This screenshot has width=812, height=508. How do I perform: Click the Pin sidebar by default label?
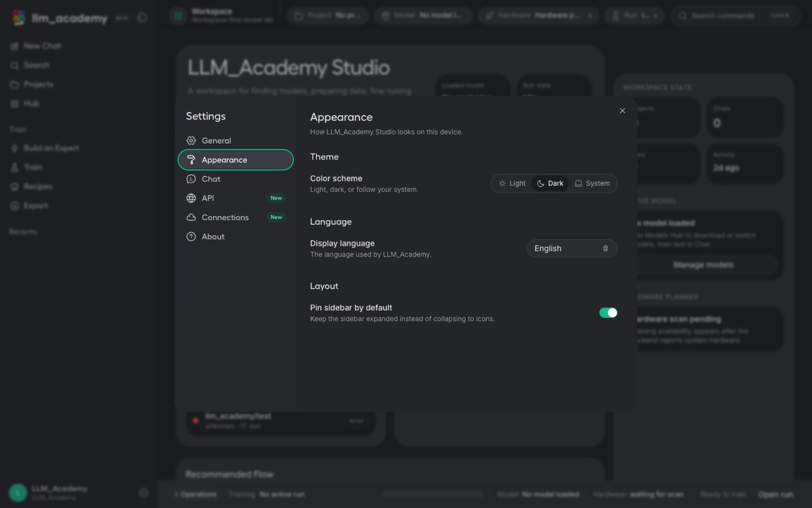[x=351, y=308]
